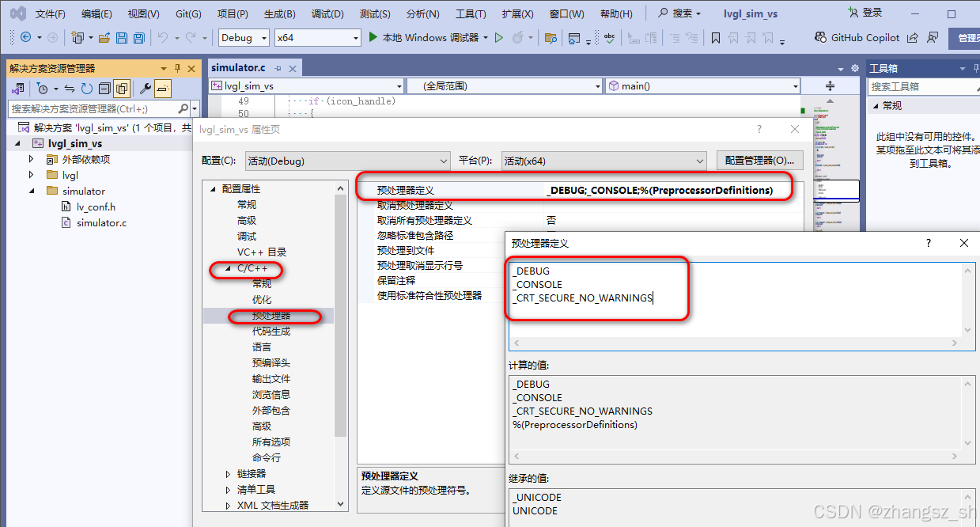
Task: Click the Share icon beside Copilot
Action: pyautogui.click(x=913, y=37)
